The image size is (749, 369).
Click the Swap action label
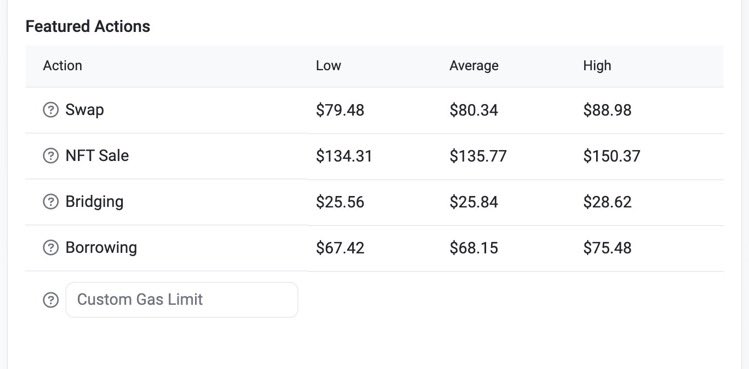(85, 110)
